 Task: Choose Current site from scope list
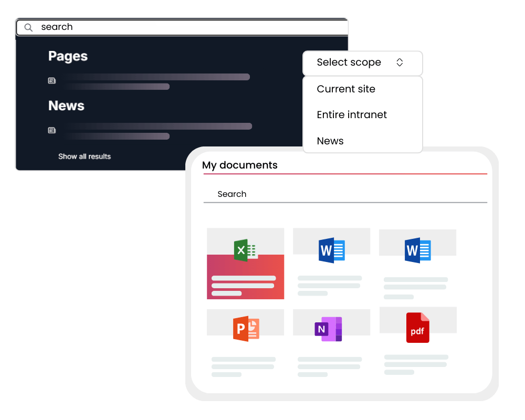pos(346,89)
